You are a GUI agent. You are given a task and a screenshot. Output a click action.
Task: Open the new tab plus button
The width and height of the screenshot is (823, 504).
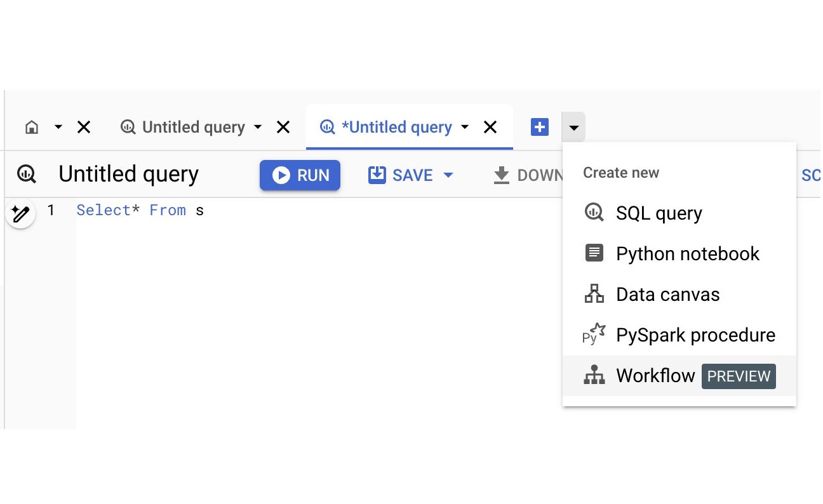click(539, 127)
